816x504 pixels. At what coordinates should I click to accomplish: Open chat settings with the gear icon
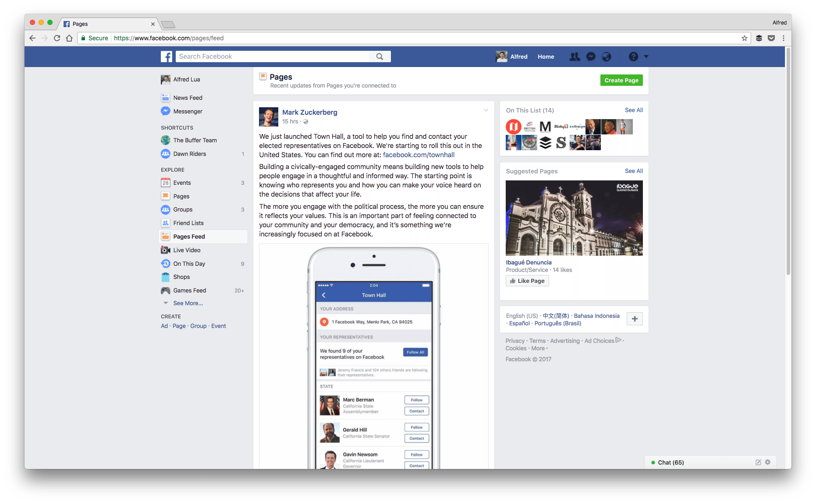pos(767,462)
